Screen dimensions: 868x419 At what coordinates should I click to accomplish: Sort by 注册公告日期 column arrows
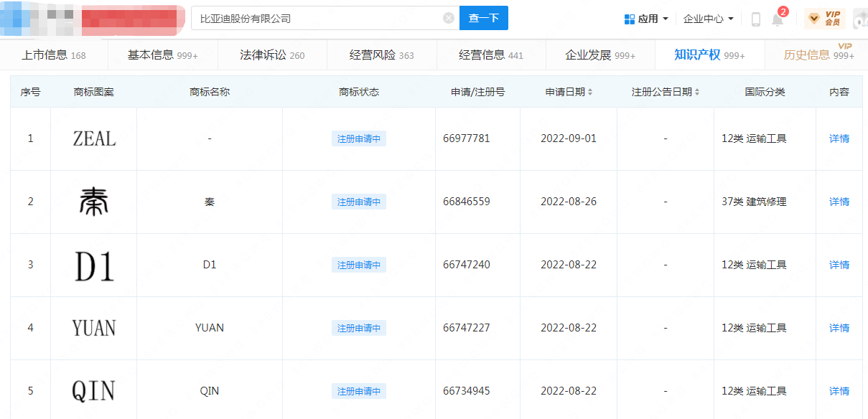coord(696,93)
